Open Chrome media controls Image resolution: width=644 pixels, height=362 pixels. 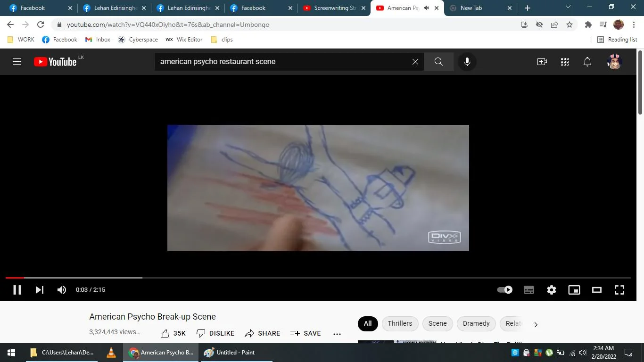click(x=603, y=25)
